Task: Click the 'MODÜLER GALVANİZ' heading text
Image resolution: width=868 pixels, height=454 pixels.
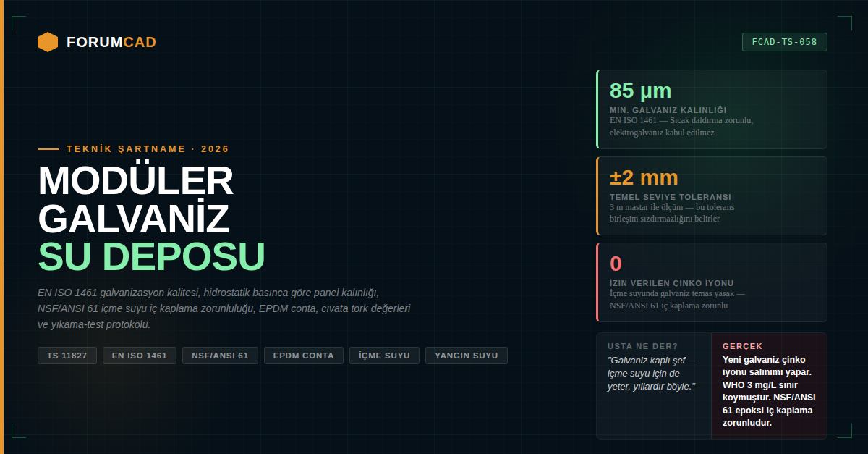Action: 136,199
